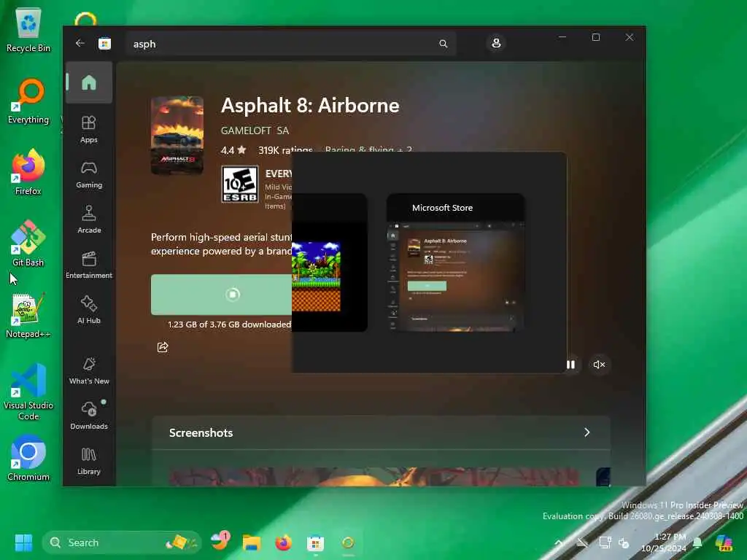Screen dimensions: 747x560
Task: Open the Windows Start menu
Action: tap(23, 542)
